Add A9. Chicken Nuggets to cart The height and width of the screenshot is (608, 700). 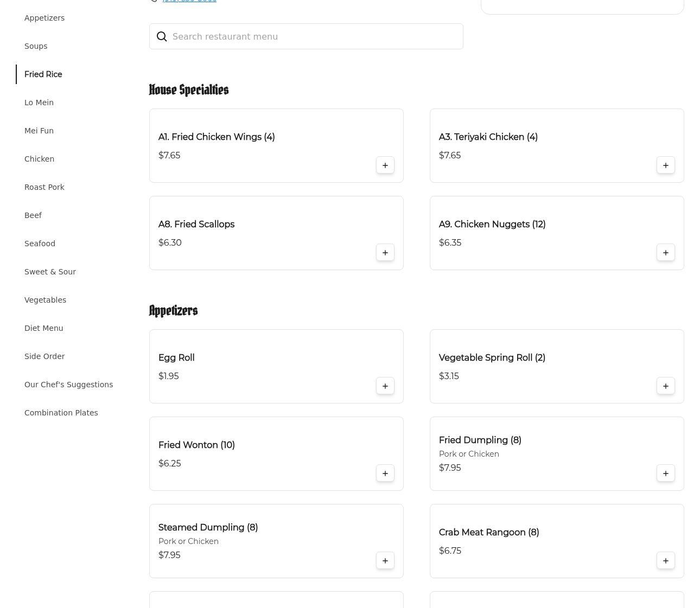666,253
